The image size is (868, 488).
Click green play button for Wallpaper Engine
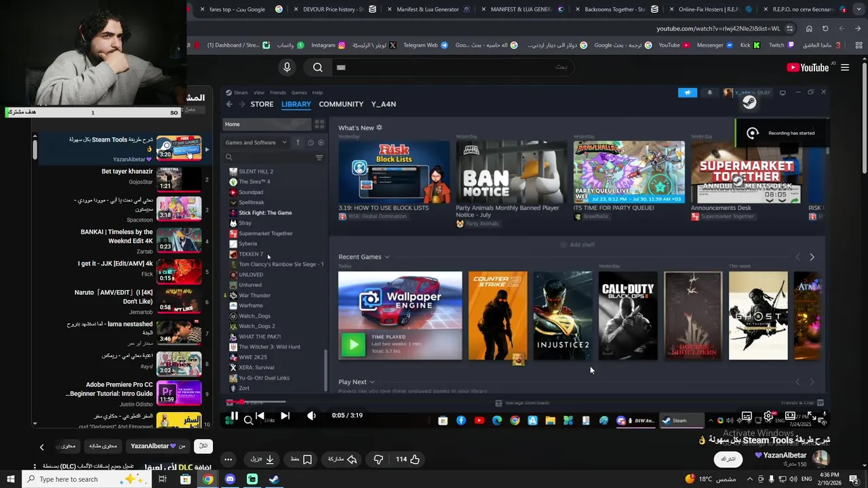[353, 344]
